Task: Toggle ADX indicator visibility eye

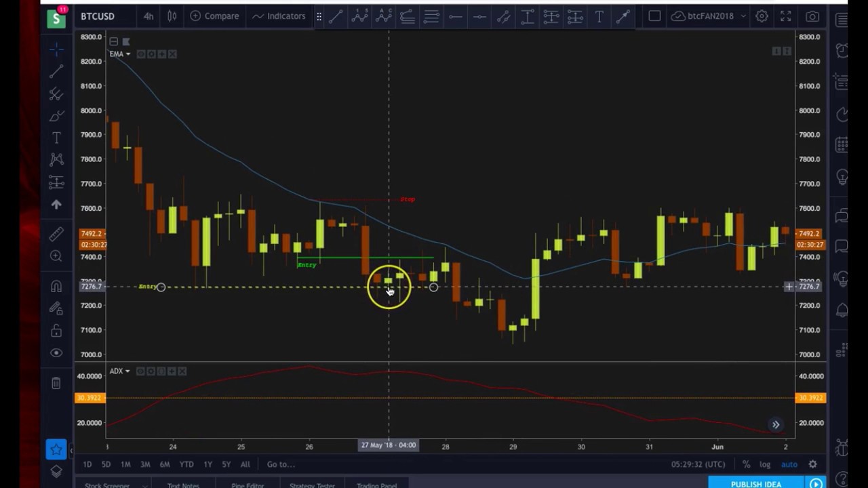Action: pos(140,371)
